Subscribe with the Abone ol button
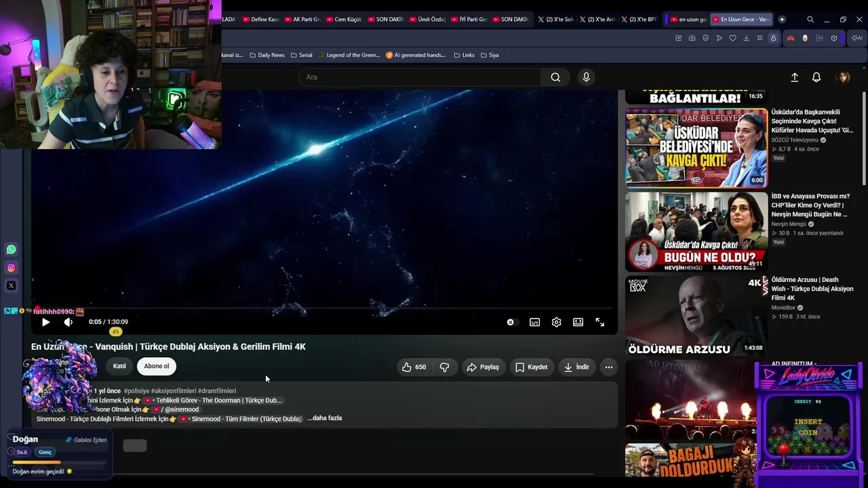Viewport: 868px width, 488px height. [157, 366]
